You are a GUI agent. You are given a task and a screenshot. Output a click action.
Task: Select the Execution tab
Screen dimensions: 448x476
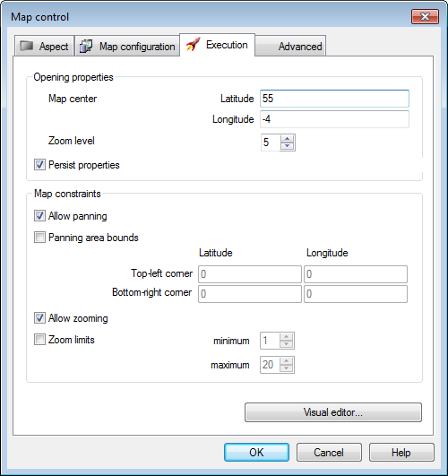pos(217,45)
